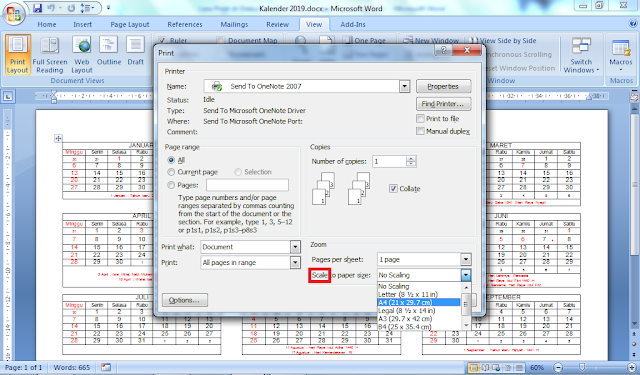Switch to Draft view

pos(136,51)
